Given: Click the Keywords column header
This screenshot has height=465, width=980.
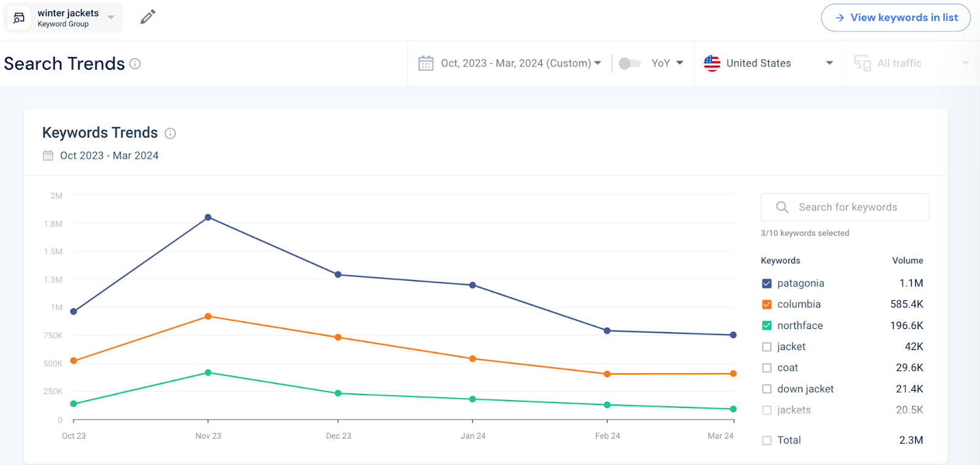Looking at the screenshot, I should click(x=780, y=260).
